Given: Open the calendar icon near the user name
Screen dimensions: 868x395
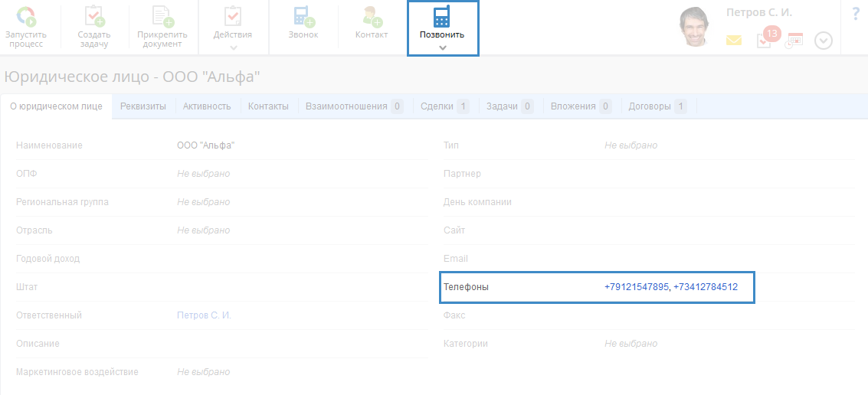Looking at the screenshot, I should pyautogui.click(x=794, y=40).
